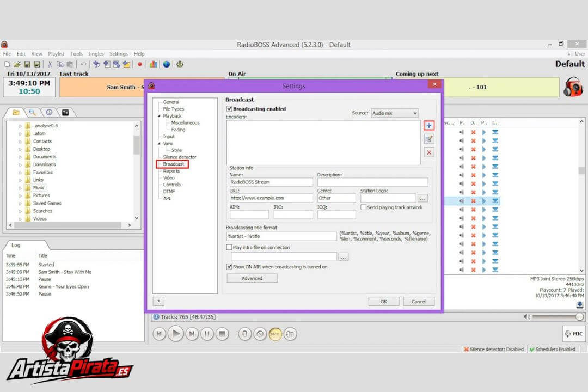This screenshot has width=588, height=392.
Task: Toggle Show ON AIR when broadcasting checkbox
Action: pos(229,266)
